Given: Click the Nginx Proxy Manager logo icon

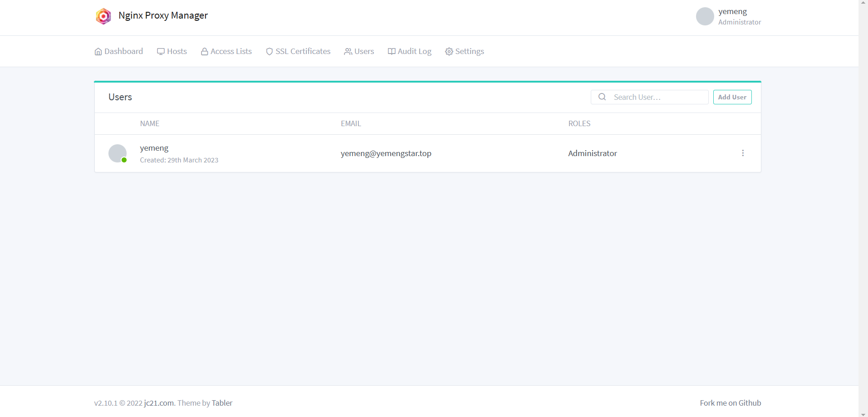Looking at the screenshot, I should (103, 16).
